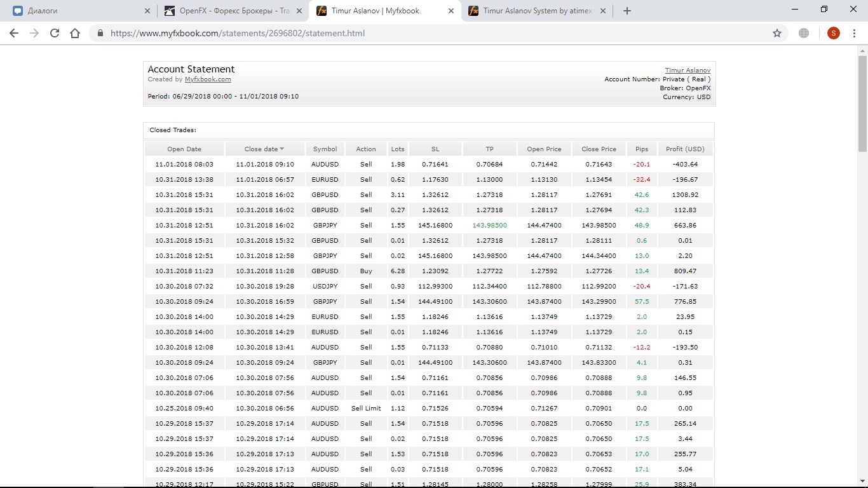Click the open price 0.71267
The width and height of the screenshot is (868, 488).
point(544,409)
